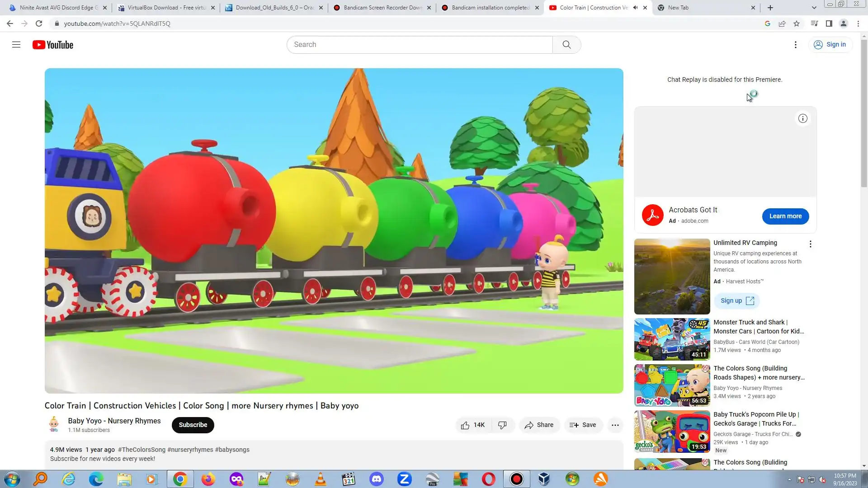The image size is (868, 488).
Task: Click the Sign in button
Action: 830,45
